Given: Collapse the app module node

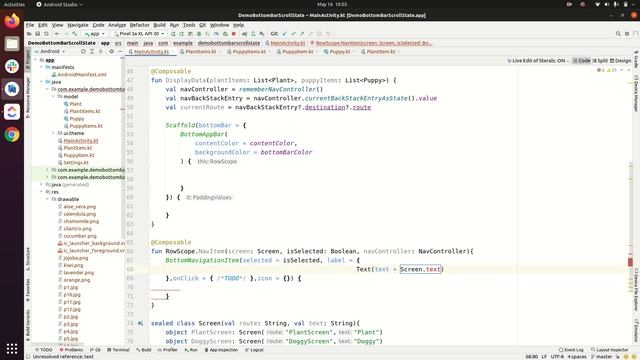Looking at the screenshot, I should [36, 60].
